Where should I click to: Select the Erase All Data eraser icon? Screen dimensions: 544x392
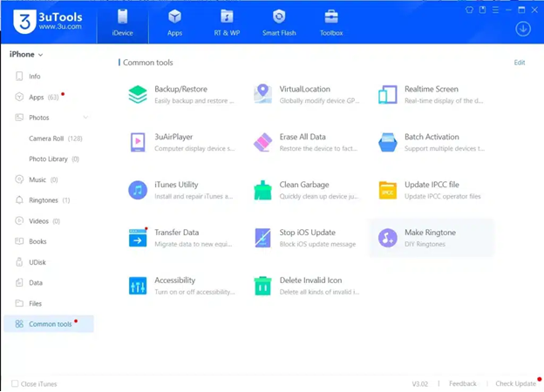pyautogui.click(x=262, y=142)
